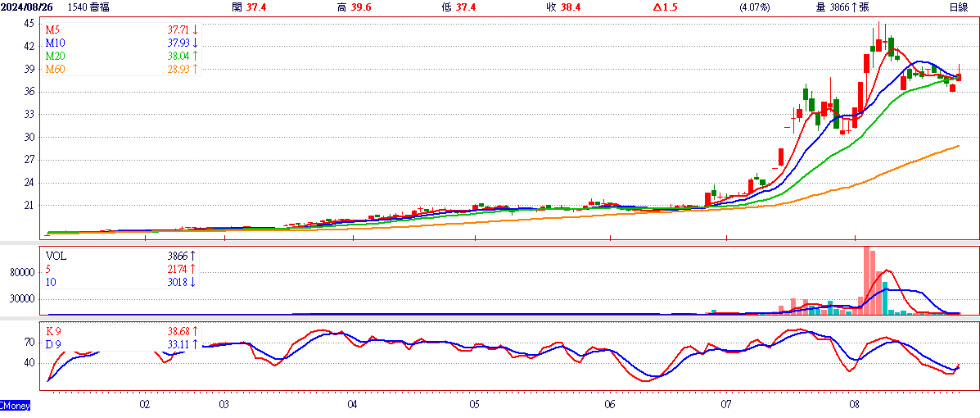Click the 05 month marker on time axis
The image size is (980, 418).
[x=474, y=405]
